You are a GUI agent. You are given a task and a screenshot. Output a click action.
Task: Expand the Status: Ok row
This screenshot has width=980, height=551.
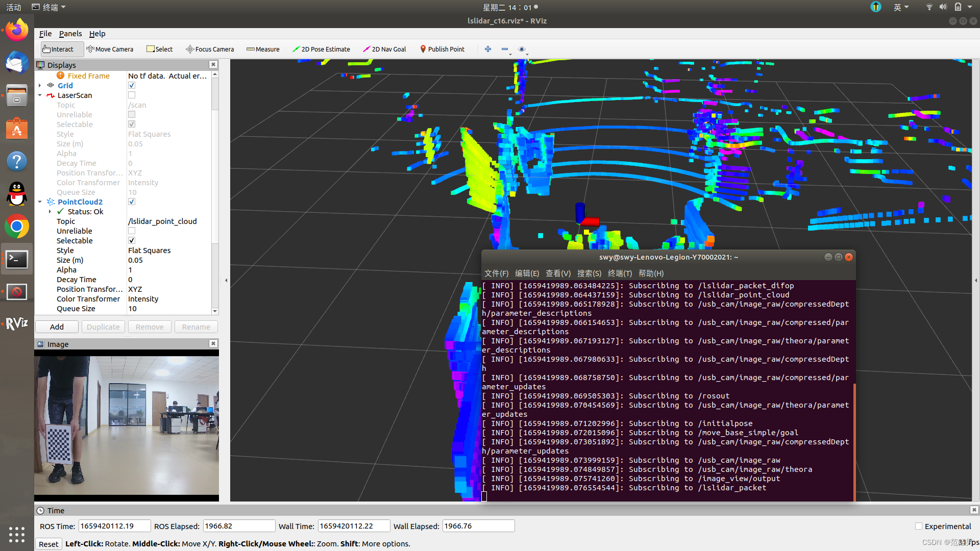point(50,211)
